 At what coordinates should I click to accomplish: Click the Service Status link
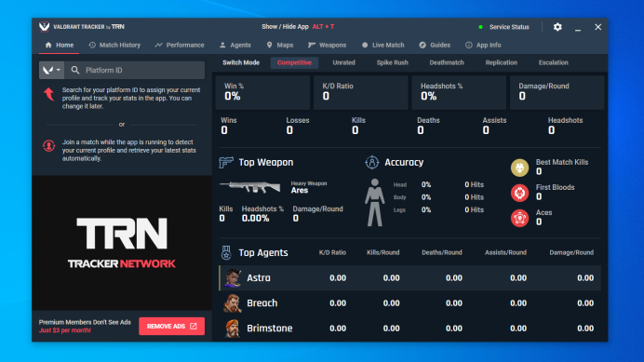pos(509,27)
